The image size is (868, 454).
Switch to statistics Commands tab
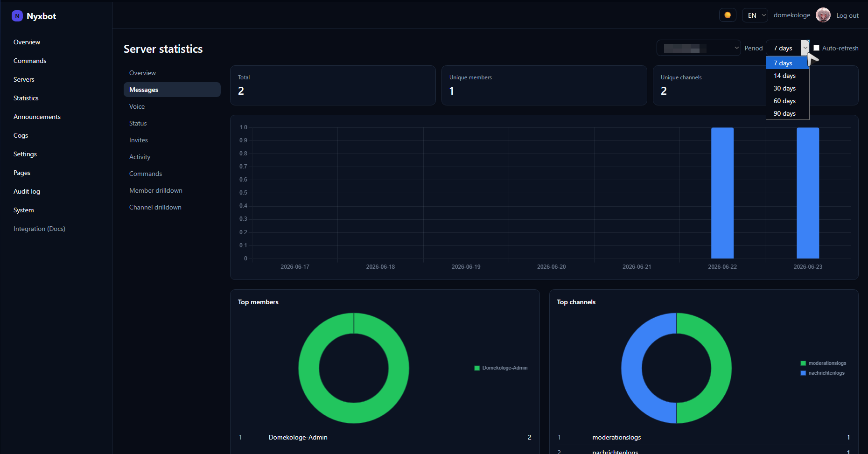[172, 174]
